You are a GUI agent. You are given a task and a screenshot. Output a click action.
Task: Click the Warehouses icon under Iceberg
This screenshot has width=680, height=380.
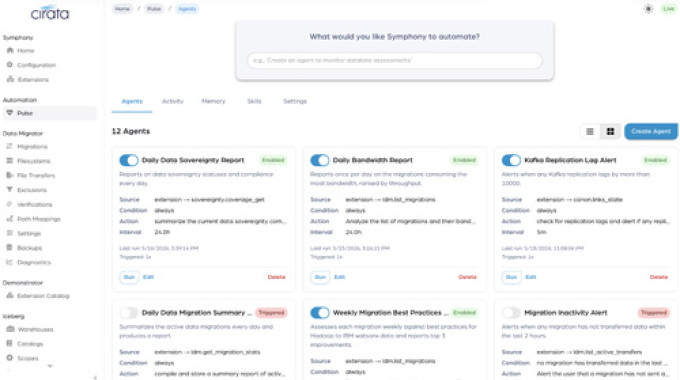[x=10, y=329]
